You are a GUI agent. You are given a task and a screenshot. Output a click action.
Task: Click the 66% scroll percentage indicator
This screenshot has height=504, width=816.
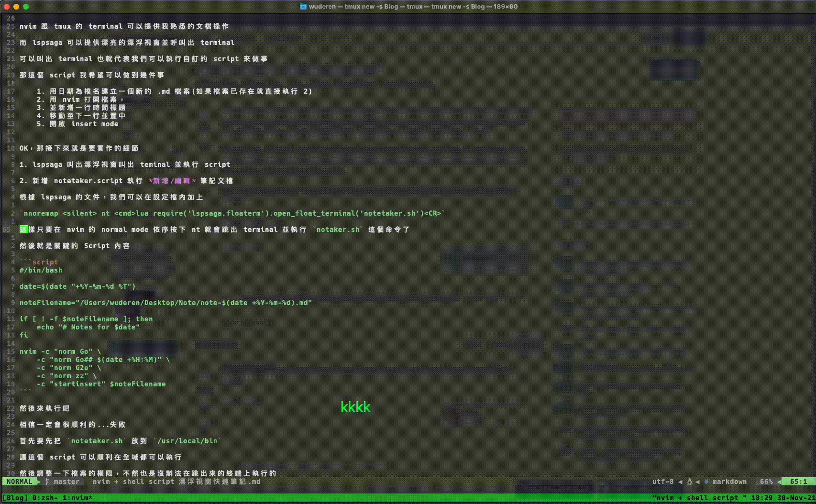(x=766, y=482)
